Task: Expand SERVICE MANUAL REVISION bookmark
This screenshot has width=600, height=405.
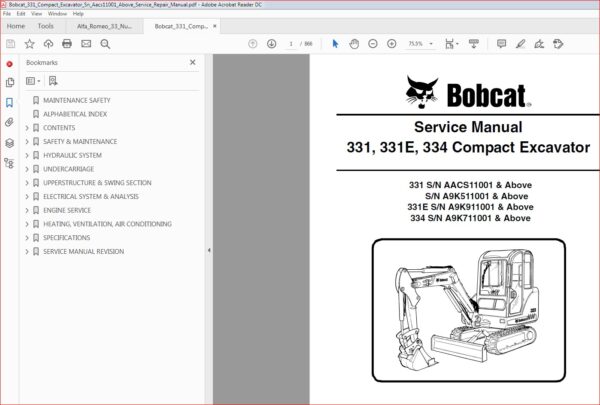Action: coord(27,252)
